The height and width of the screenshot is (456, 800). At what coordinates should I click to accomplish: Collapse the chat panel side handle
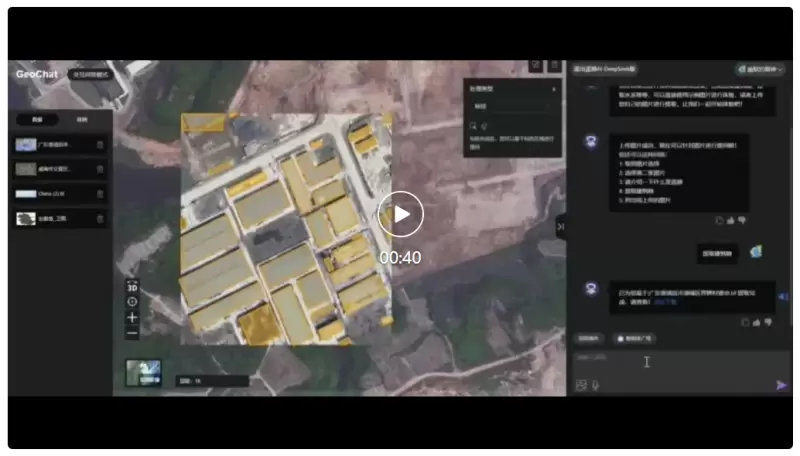tap(560, 227)
